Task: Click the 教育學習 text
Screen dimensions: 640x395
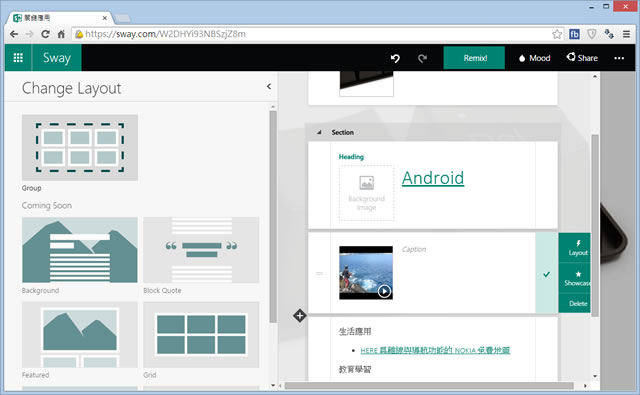Action: click(355, 369)
